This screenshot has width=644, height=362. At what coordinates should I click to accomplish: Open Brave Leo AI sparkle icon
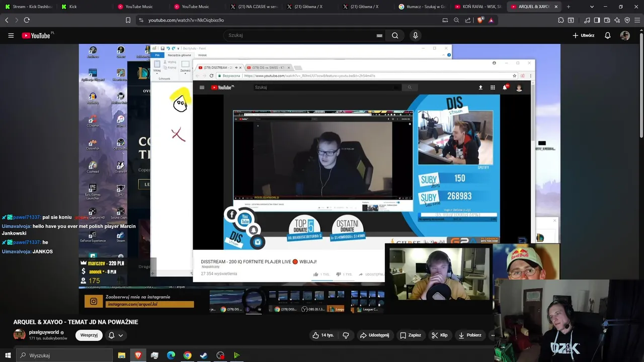[617, 20]
